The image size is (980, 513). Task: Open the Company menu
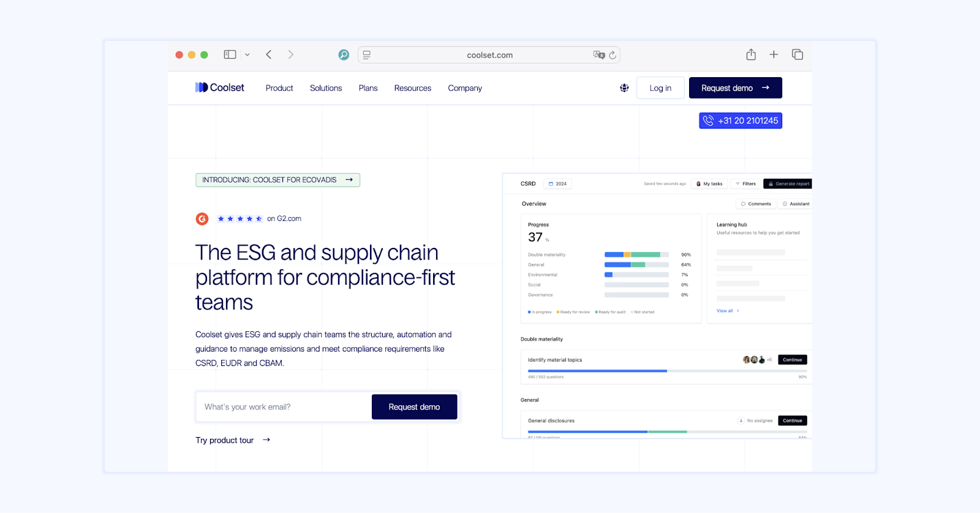pos(465,88)
